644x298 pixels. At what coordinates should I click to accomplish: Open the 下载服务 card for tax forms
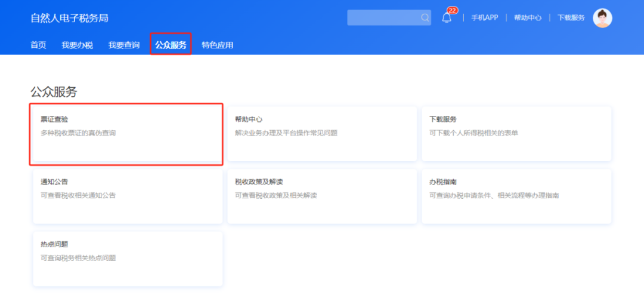[516, 134]
